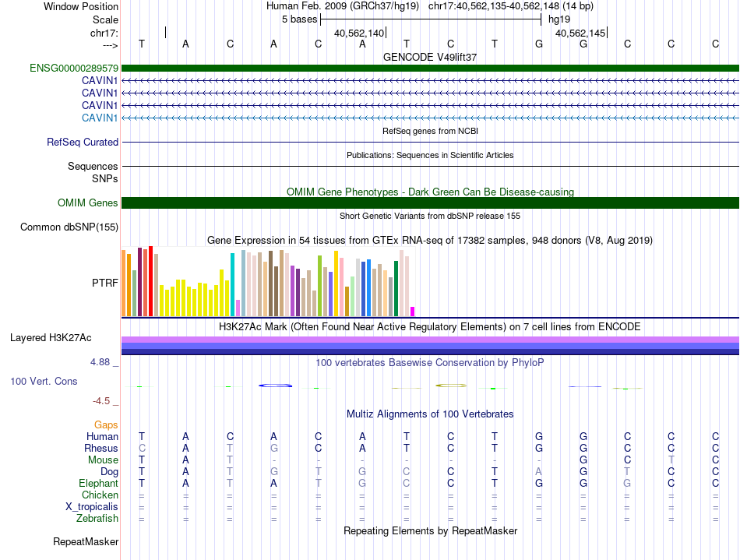Click the 4.88 PhyloP upper value
This screenshot has width=740, height=560.
pos(100,362)
